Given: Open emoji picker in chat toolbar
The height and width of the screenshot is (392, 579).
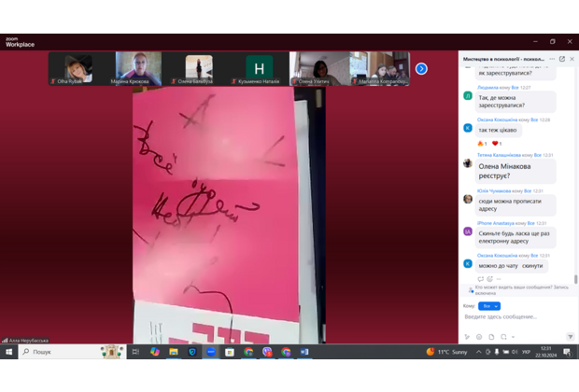Looking at the screenshot, I should coord(479,336).
